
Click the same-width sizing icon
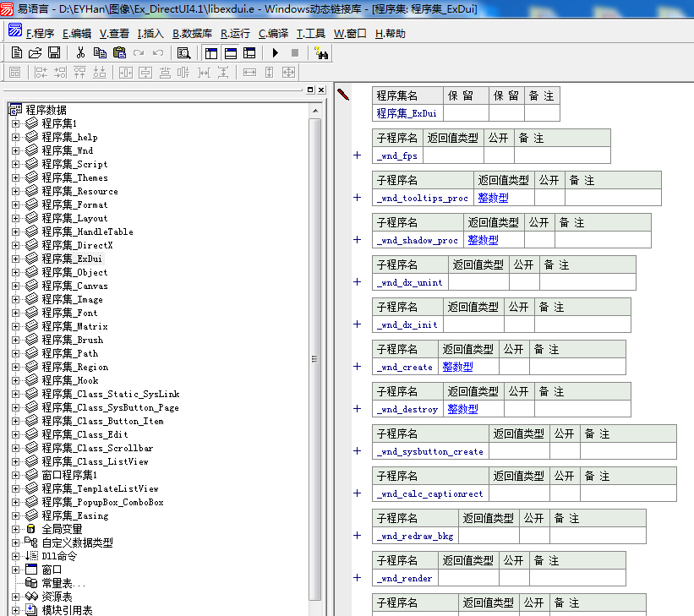pyautogui.click(x=249, y=72)
